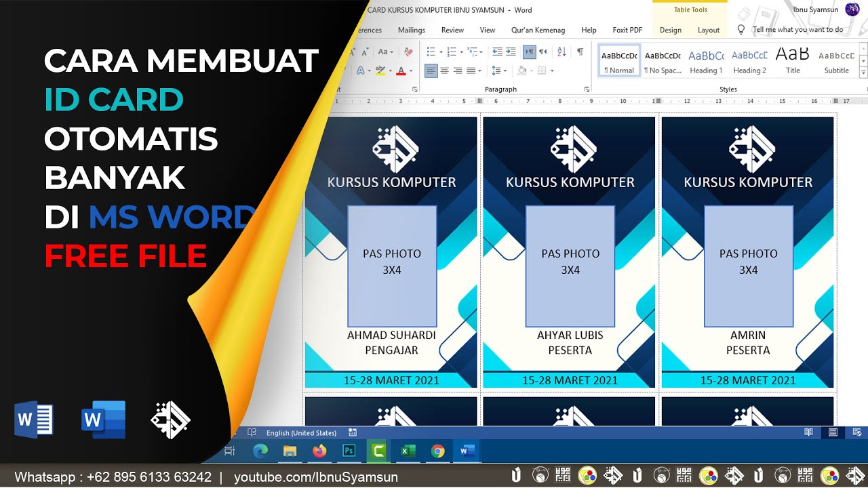Viewport: 868px width, 488px height.
Task: Open the Foxit PDF tab
Action: coord(627,30)
